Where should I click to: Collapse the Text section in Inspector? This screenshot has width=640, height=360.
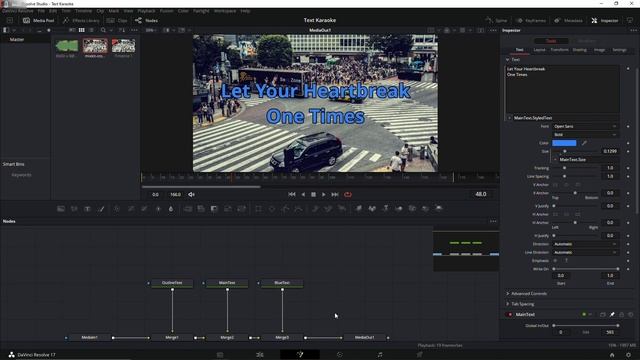click(508, 60)
